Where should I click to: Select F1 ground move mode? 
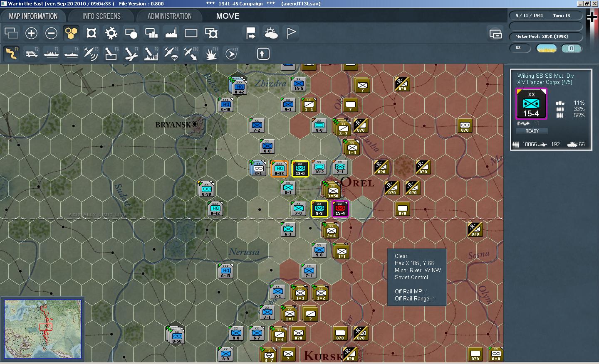11,53
